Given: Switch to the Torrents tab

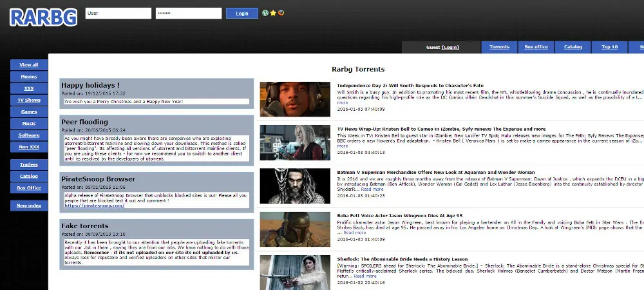Looking at the screenshot, I should (x=499, y=47).
